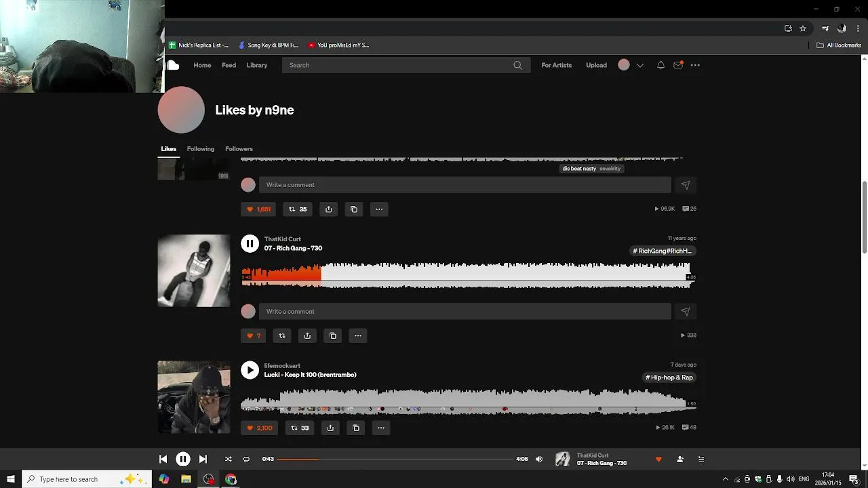Repost the Lucki track with 33 reposts
Image resolution: width=868 pixels, height=488 pixels.
click(299, 428)
